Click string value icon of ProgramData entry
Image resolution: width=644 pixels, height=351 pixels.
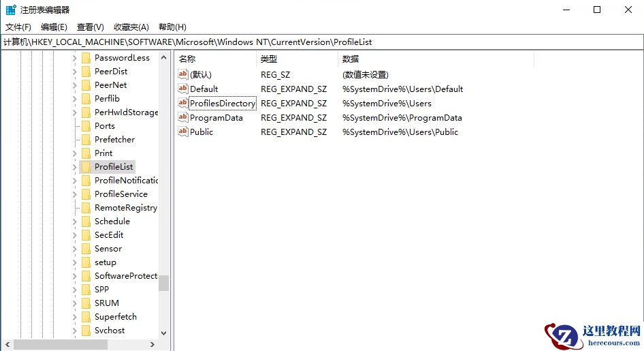click(x=182, y=117)
